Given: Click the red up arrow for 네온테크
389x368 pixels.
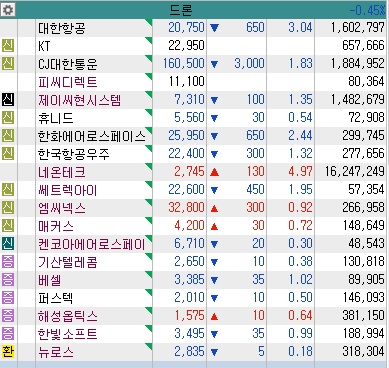Looking at the screenshot, I should point(214,172).
